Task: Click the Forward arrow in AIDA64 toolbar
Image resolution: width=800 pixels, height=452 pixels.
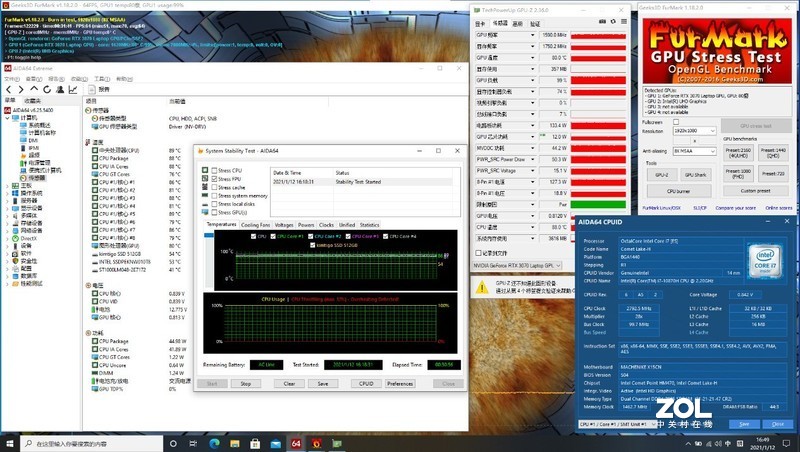Action: (x=21, y=89)
